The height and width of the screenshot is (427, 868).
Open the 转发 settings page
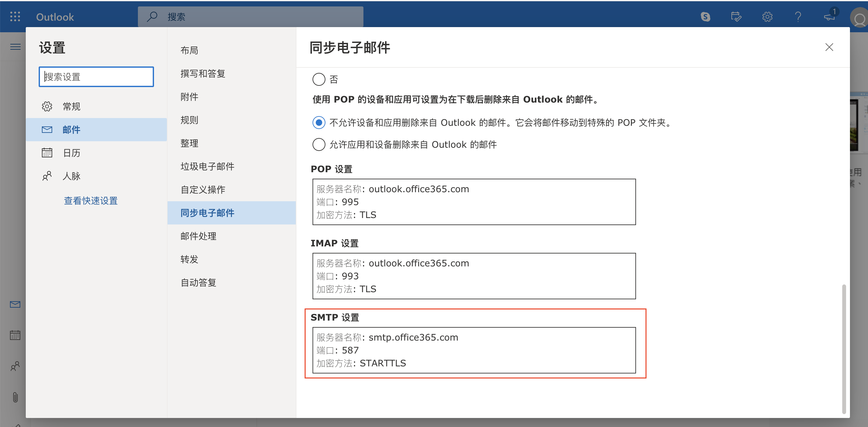231,259
